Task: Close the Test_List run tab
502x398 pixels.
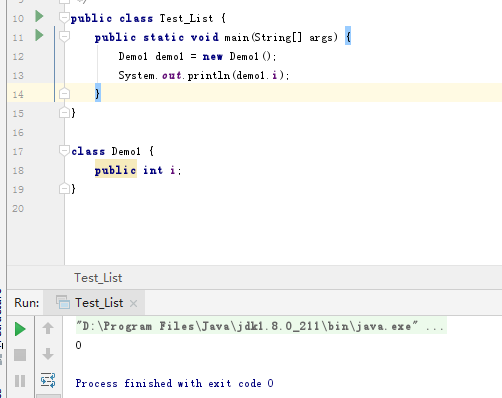Action: [x=133, y=303]
